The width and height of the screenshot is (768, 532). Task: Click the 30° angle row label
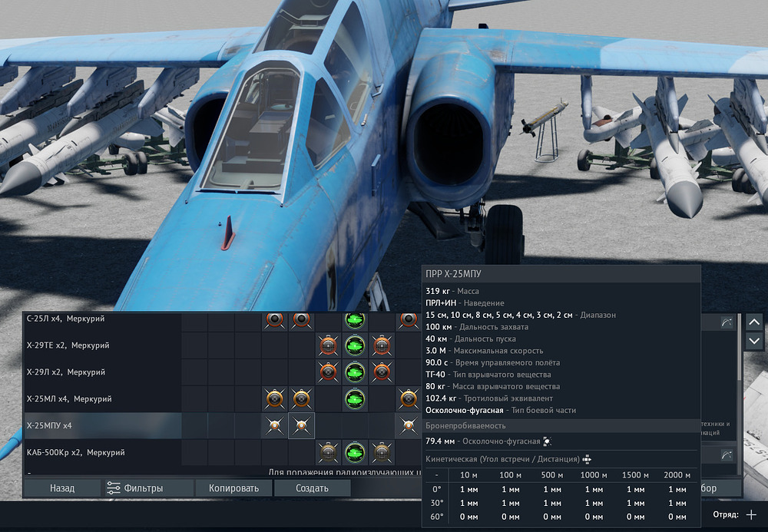tap(436, 503)
